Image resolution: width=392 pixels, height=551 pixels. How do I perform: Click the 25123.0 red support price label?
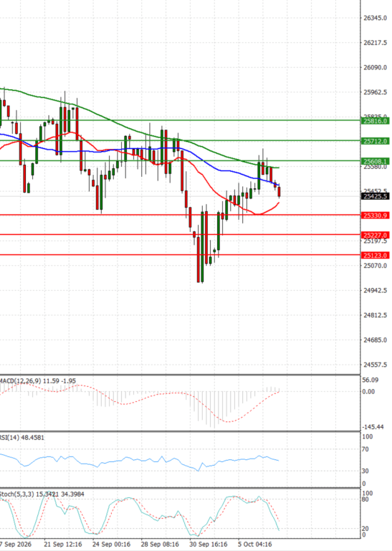375,255
